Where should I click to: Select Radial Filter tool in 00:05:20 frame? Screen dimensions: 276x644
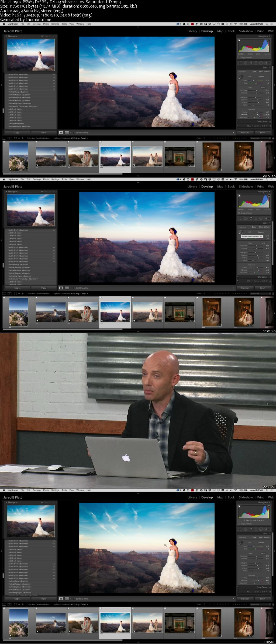[261, 529]
